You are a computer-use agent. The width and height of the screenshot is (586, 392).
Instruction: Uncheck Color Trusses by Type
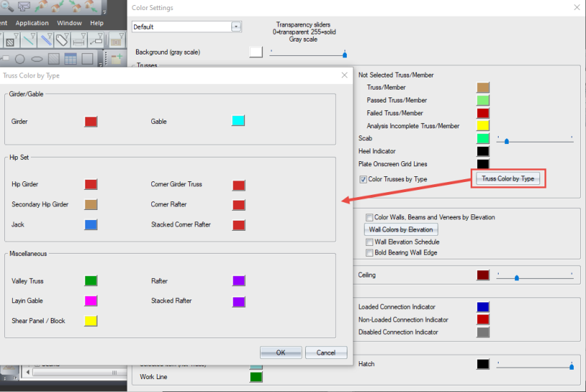tap(363, 179)
